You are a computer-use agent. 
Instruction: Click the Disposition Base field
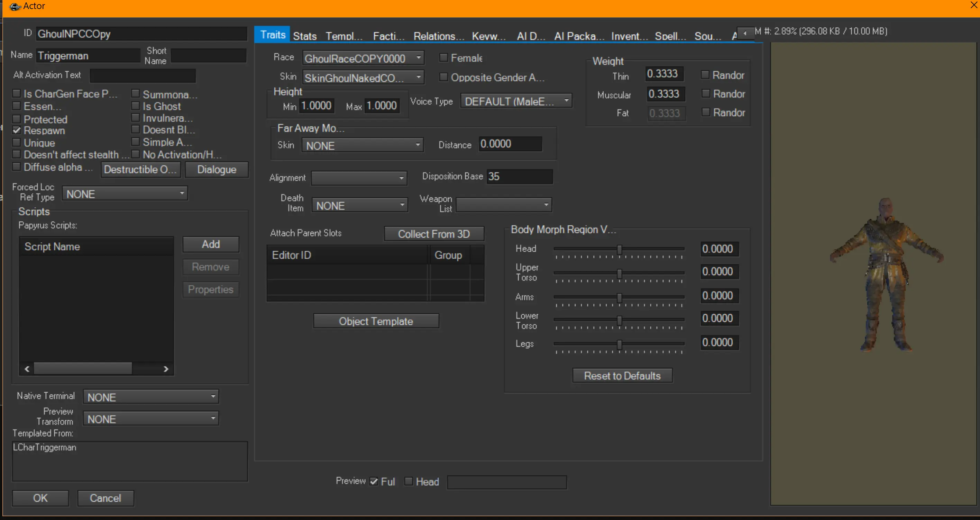pos(520,176)
